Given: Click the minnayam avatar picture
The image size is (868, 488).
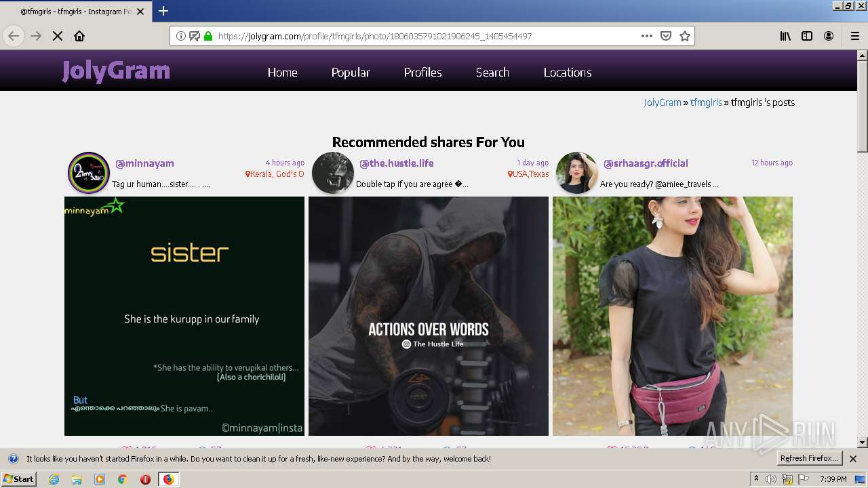Looking at the screenshot, I should coord(89,173).
